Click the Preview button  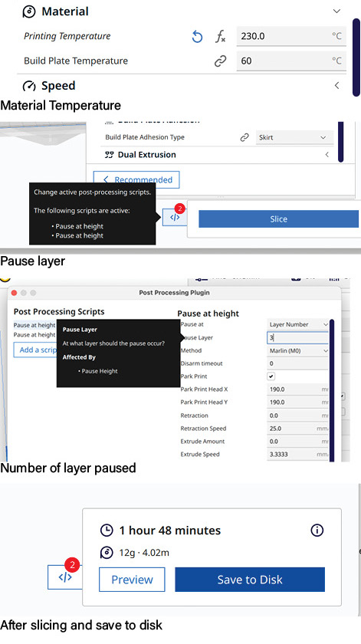pos(132,580)
